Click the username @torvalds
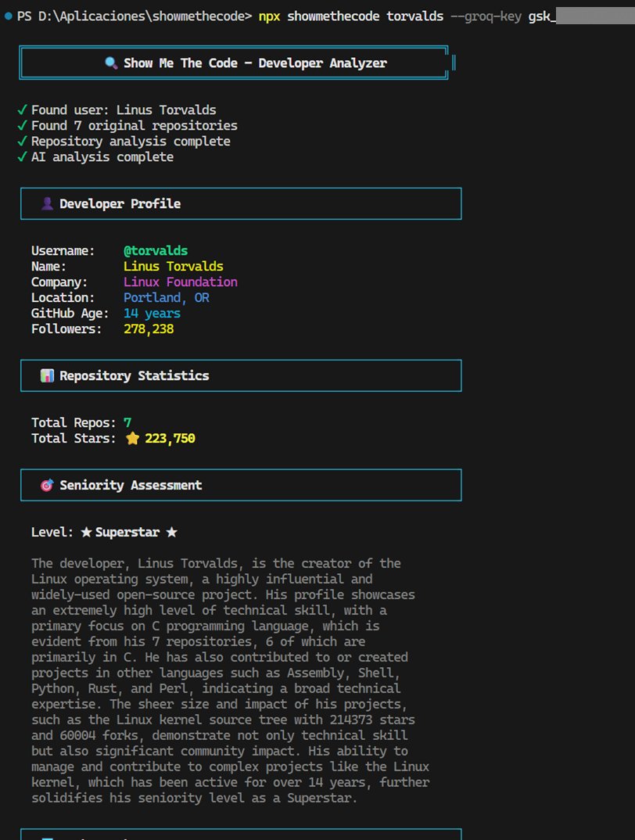This screenshot has width=635, height=840. tap(156, 251)
